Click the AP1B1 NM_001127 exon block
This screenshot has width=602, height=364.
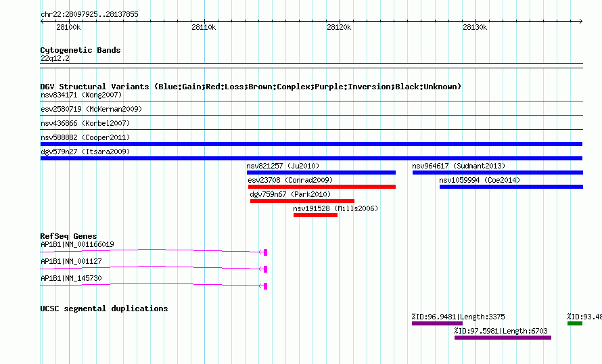click(265, 269)
